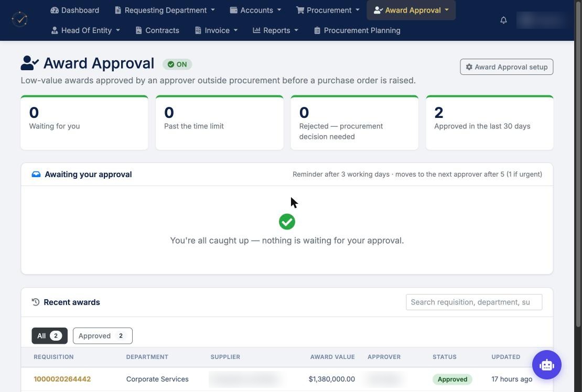The height and width of the screenshot is (392, 582).
Task: Click the $1,380,000.00 award value
Action: coord(332,379)
